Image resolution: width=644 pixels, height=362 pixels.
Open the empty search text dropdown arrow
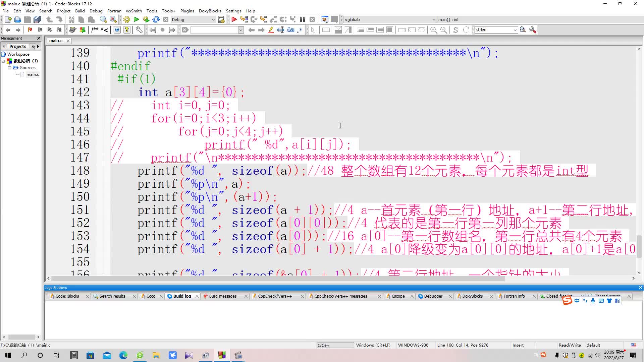(x=241, y=30)
